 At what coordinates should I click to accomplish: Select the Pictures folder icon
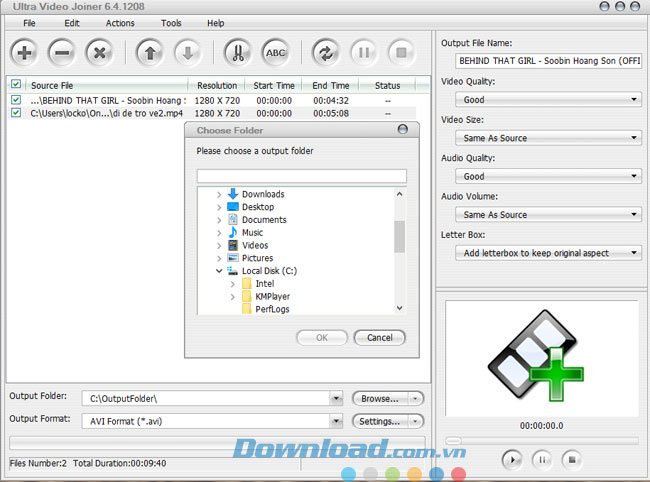tap(233, 258)
